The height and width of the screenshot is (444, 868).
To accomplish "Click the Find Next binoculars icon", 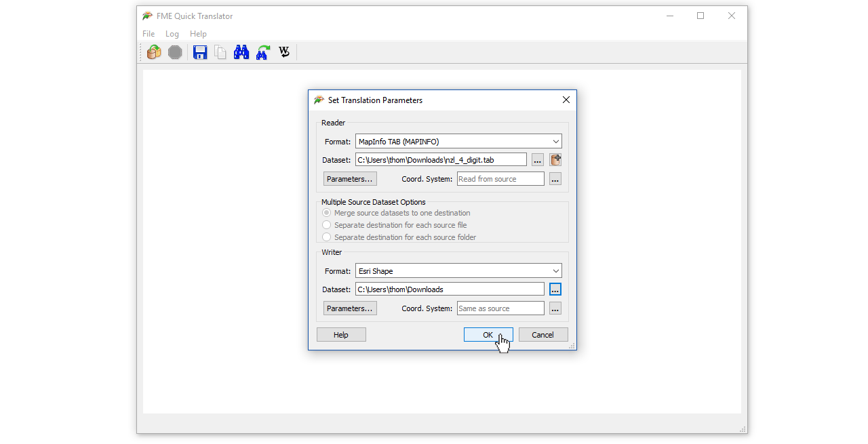I will click(263, 52).
